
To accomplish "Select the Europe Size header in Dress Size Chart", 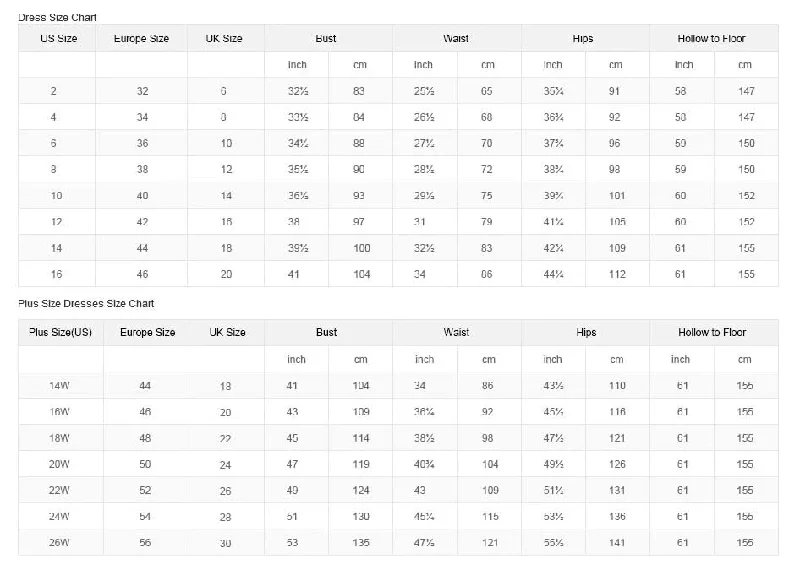I will point(141,38).
